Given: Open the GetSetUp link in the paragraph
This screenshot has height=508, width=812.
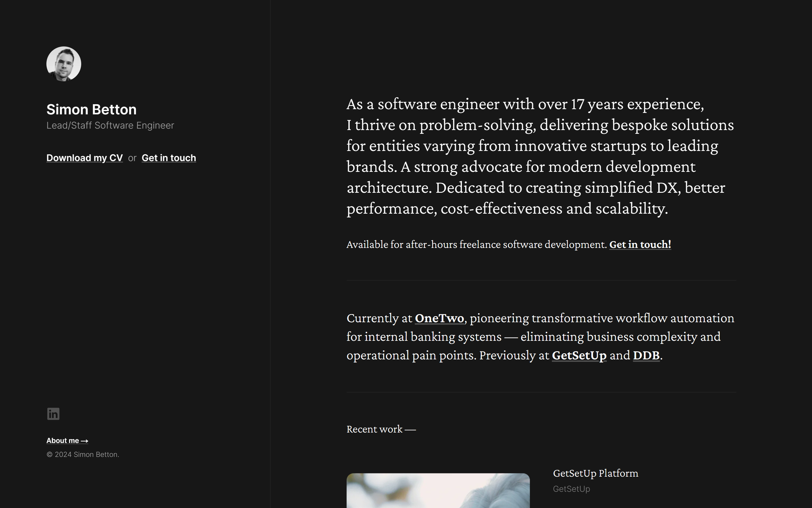Looking at the screenshot, I should pos(579,356).
